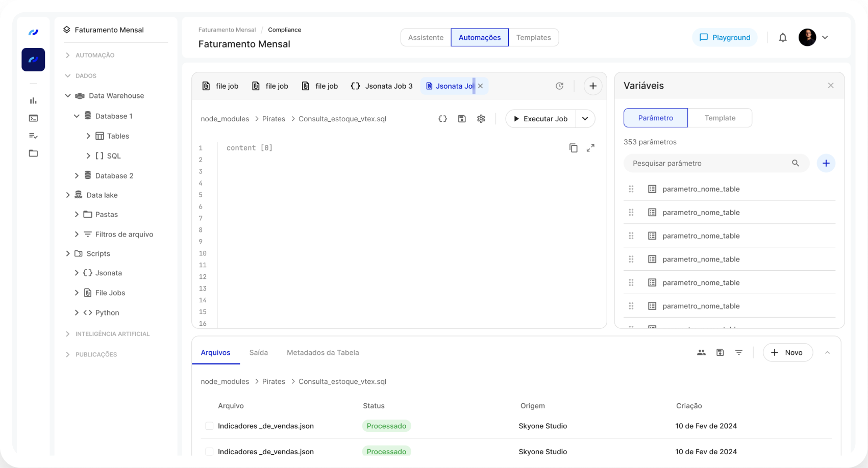The height and width of the screenshot is (468, 868).
Task: Click the Novo button
Action: click(x=787, y=352)
